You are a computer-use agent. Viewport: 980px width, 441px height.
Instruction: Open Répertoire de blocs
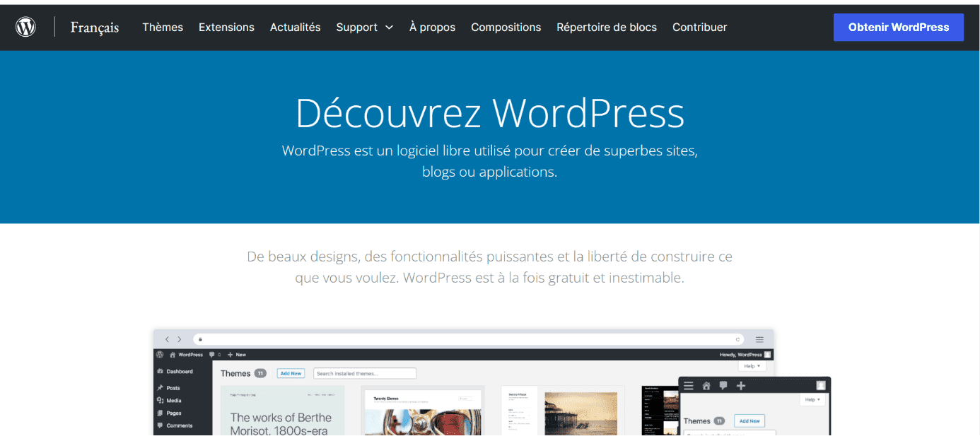click(607, 28)
